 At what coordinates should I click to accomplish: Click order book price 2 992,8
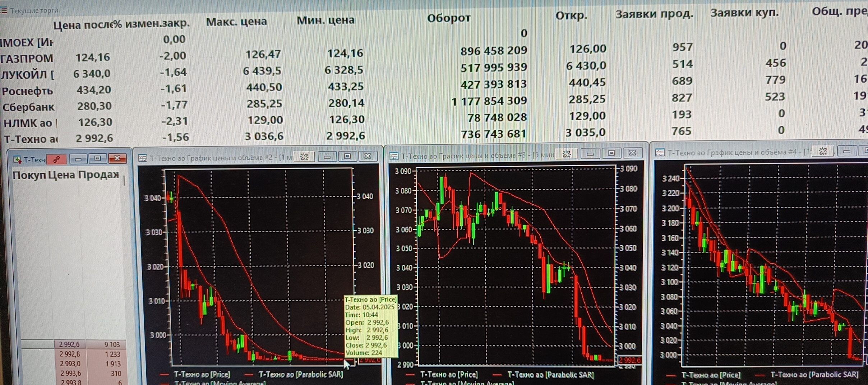pos(70,354)
